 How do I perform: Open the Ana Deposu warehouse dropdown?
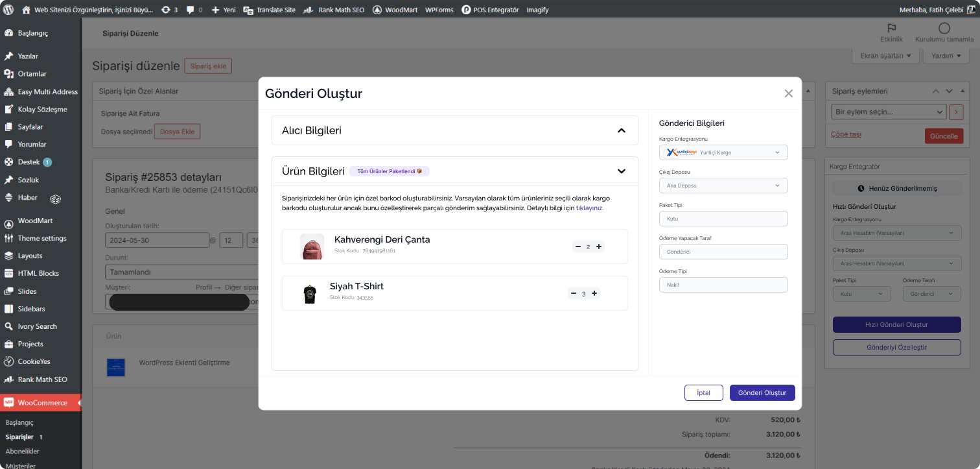(723, 186)
